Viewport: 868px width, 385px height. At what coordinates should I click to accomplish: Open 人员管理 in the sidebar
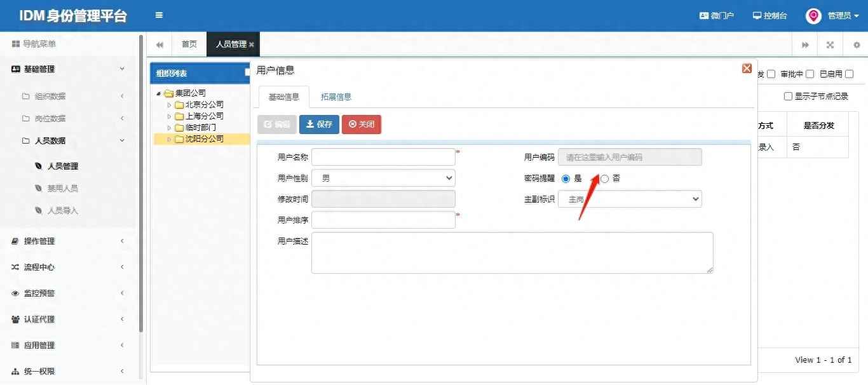pos(62,166)
